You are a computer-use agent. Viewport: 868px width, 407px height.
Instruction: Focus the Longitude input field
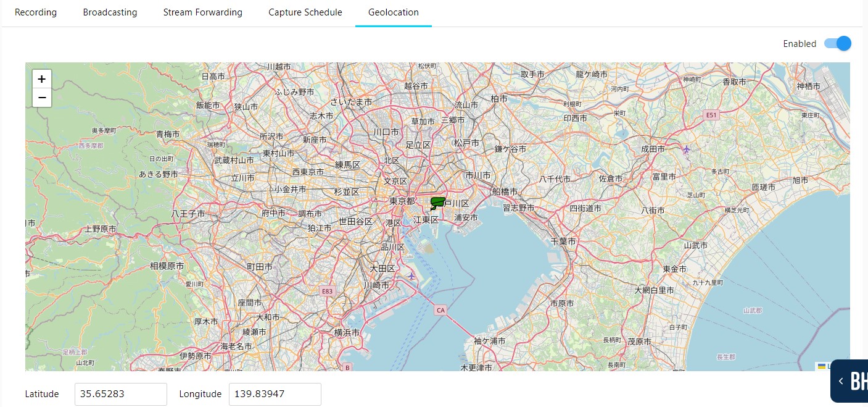[275, 394]
